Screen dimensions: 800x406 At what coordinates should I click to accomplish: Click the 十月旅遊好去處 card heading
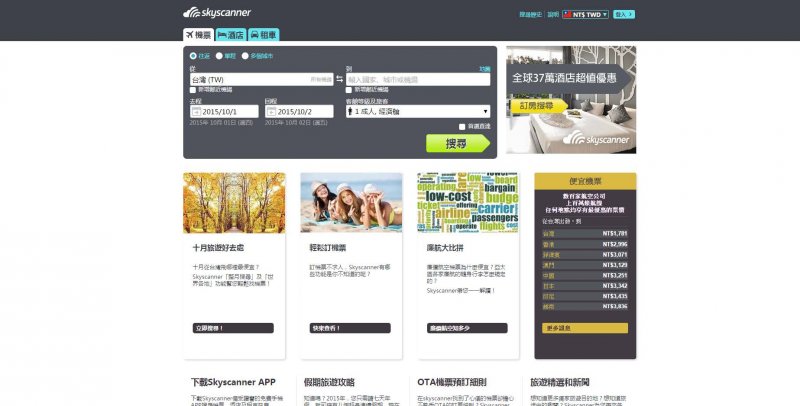pos(218,248)
